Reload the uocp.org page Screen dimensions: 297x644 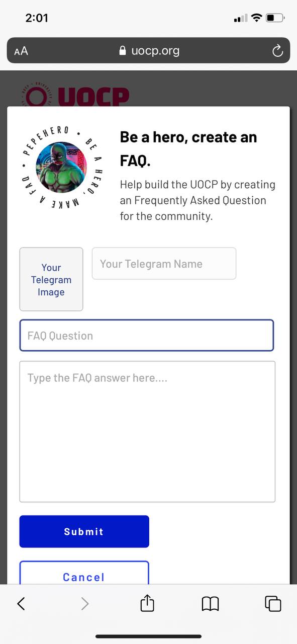point(277,51)
